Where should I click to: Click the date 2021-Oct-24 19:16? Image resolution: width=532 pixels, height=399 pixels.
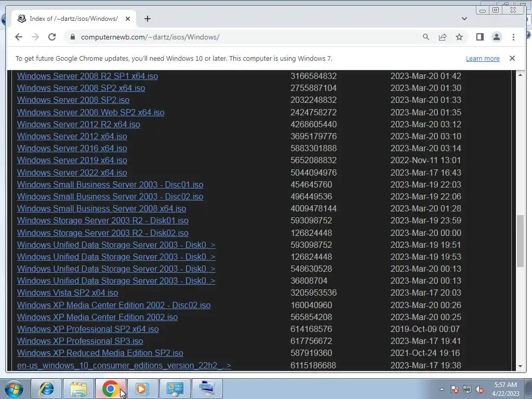pos(425,353)
